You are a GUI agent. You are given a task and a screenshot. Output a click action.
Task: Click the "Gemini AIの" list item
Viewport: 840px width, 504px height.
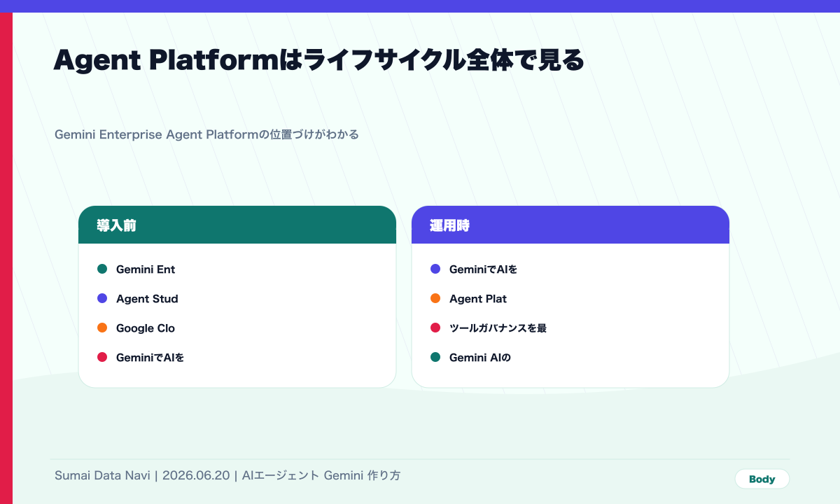480,357
